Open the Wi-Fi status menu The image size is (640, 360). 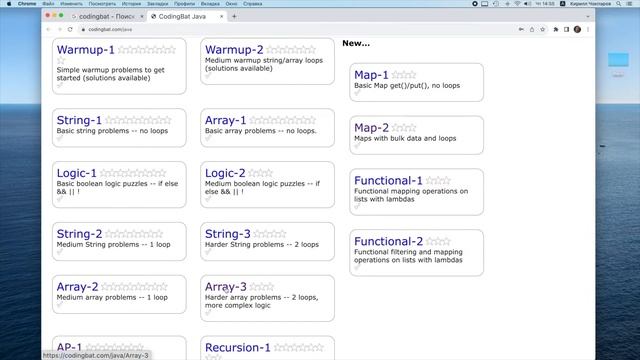pyautogui.click(x=517, y=4)
